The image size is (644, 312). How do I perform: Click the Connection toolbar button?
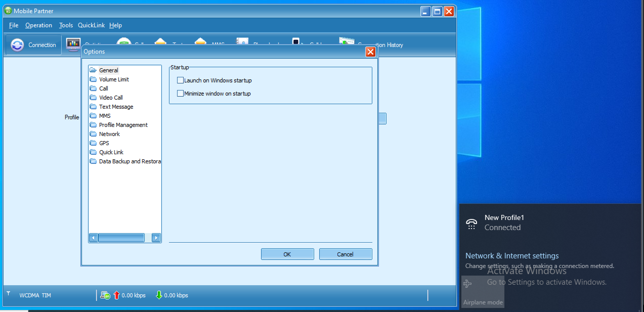click(x=34, y=45)
